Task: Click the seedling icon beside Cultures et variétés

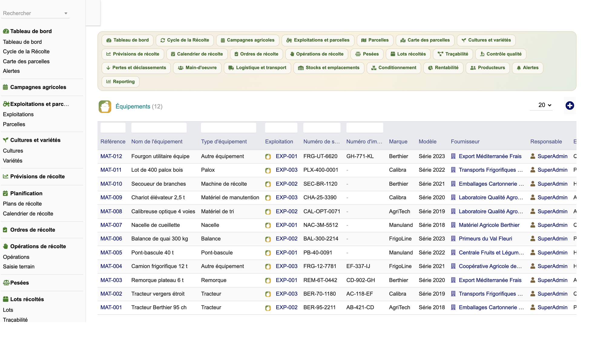Action: coord(5,140)
